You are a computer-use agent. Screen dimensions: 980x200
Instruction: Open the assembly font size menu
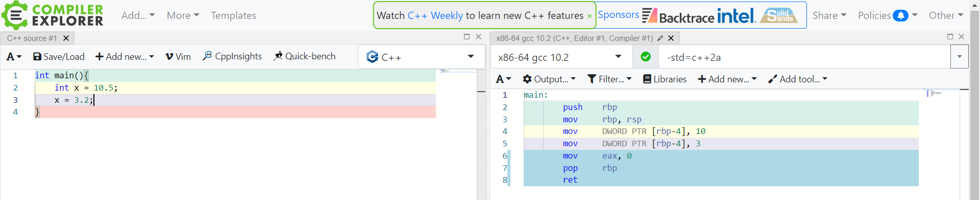[503, 79]
